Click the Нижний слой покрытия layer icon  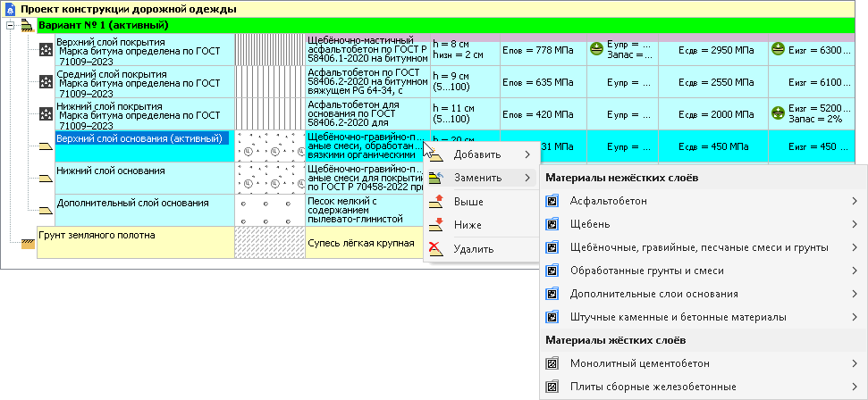(x=46, y=113)
